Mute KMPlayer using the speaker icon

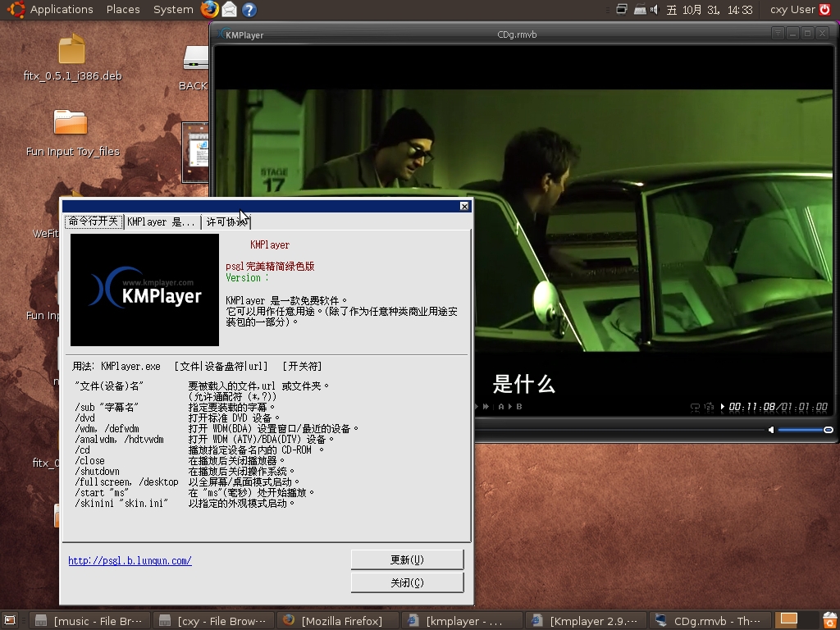[771, 430]
